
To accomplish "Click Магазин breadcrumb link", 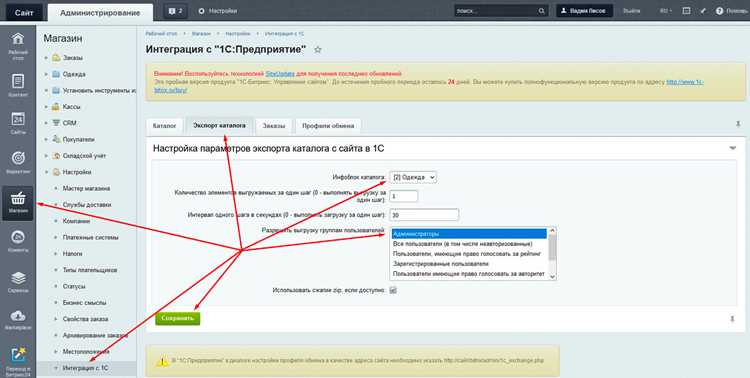I will click(x=201, y=34).
